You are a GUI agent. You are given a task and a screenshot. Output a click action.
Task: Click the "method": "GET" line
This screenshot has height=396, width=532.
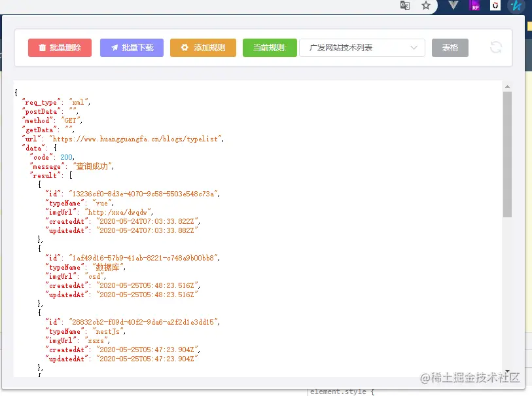pyautogui.click(x=52, y=120)
